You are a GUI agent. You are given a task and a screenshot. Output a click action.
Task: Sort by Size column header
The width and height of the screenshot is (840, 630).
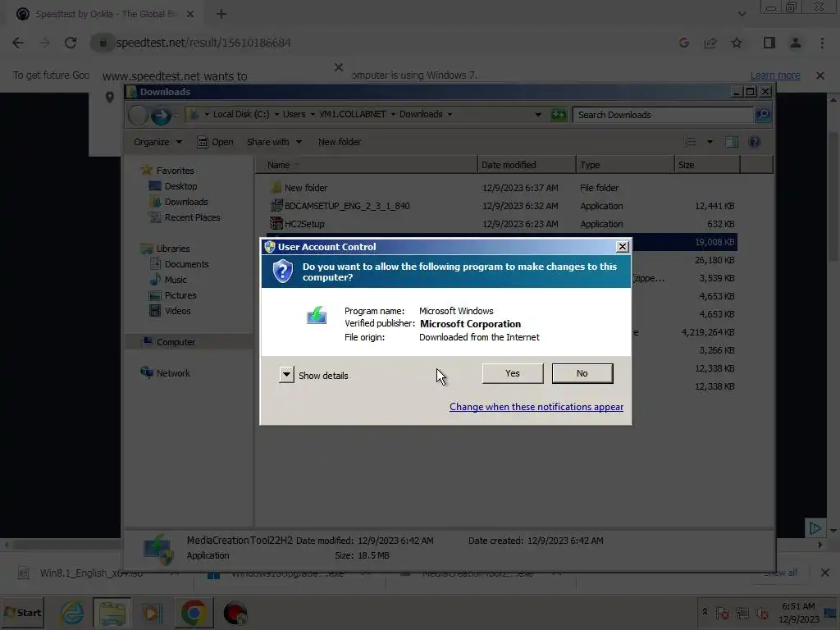coord(707,165)
